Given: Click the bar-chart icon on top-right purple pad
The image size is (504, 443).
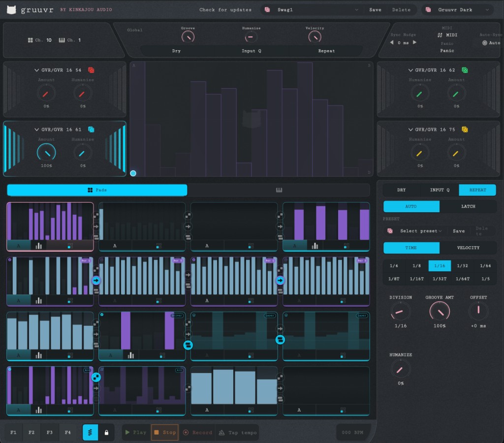Looking at the screenshot, I should (315, 246).
